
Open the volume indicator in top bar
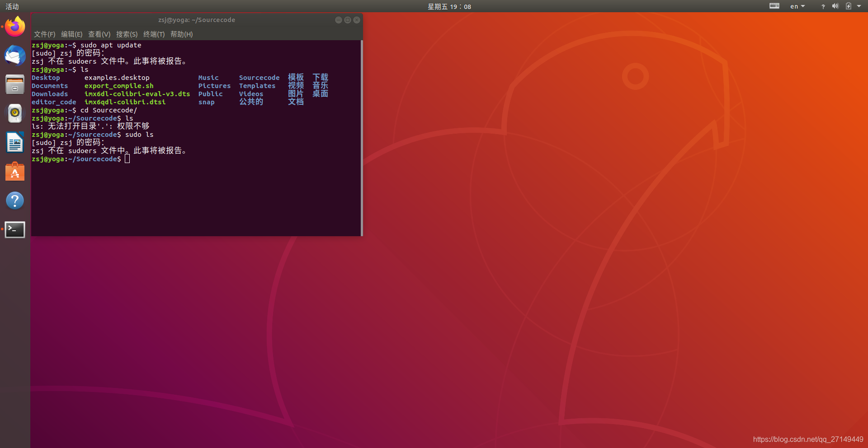835,6
